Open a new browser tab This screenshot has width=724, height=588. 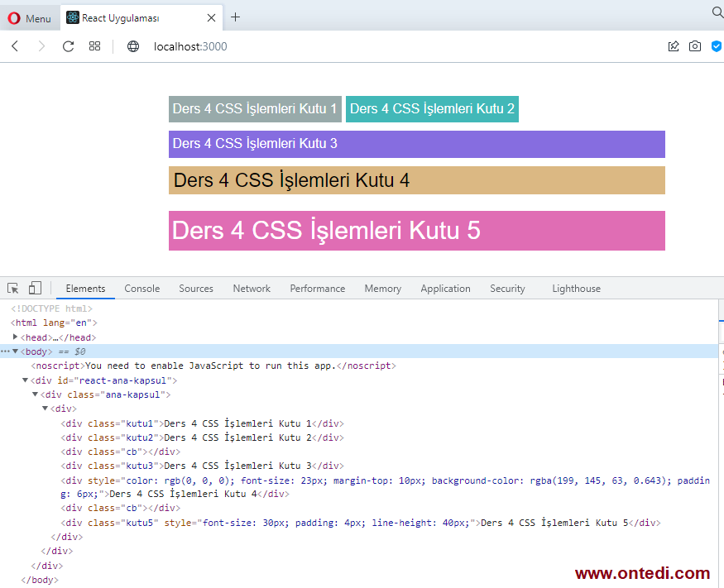pyautogui.click(x=236, y=17)
